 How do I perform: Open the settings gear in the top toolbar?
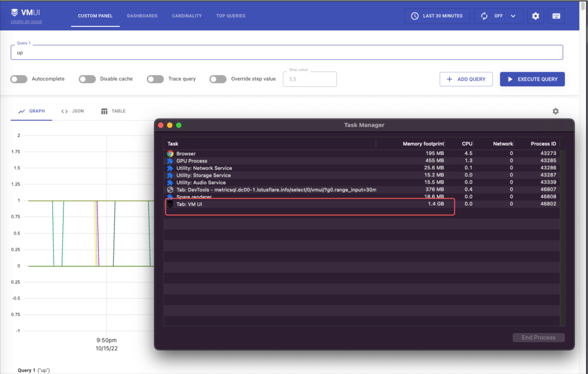point(535,16)
